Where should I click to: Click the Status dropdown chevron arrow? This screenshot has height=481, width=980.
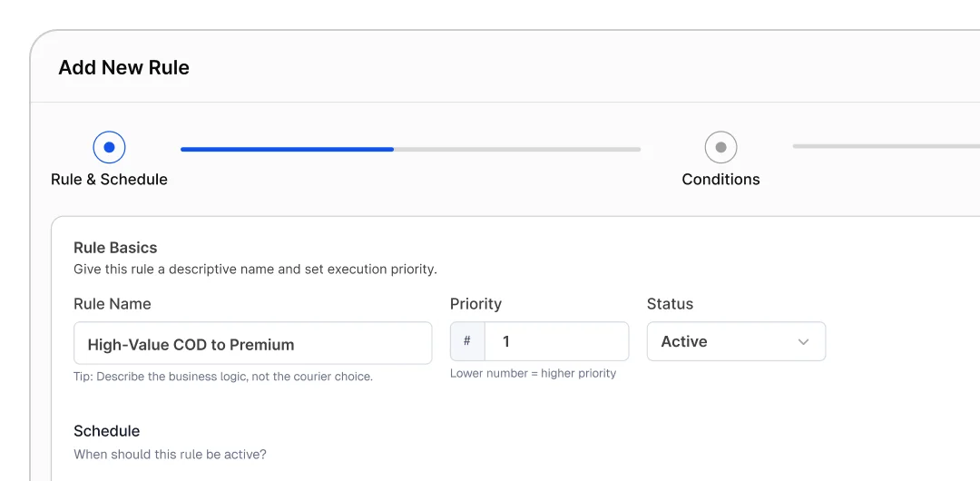pyautogui.click(x=804, y=342)
